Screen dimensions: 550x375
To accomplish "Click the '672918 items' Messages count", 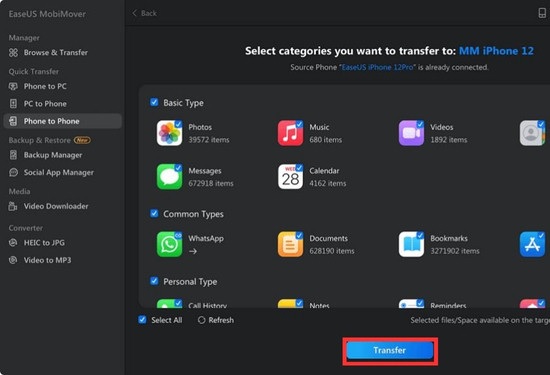I will tap(211, 183).
